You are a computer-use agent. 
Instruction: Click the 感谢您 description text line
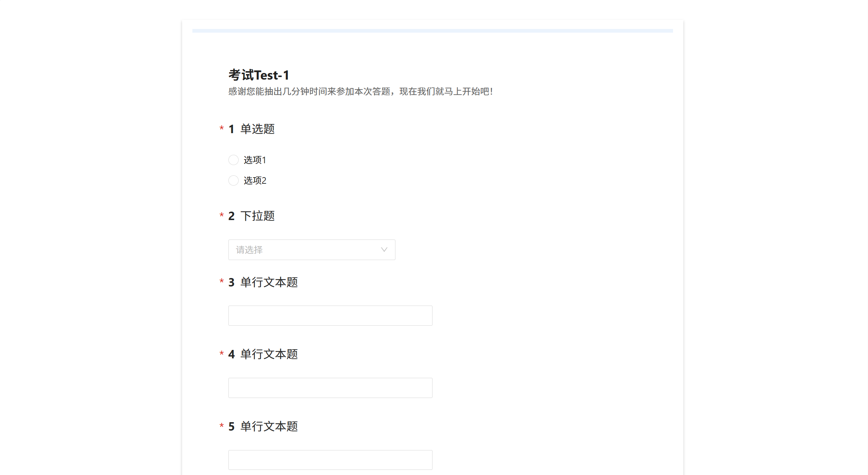click(x=360, y=91)
